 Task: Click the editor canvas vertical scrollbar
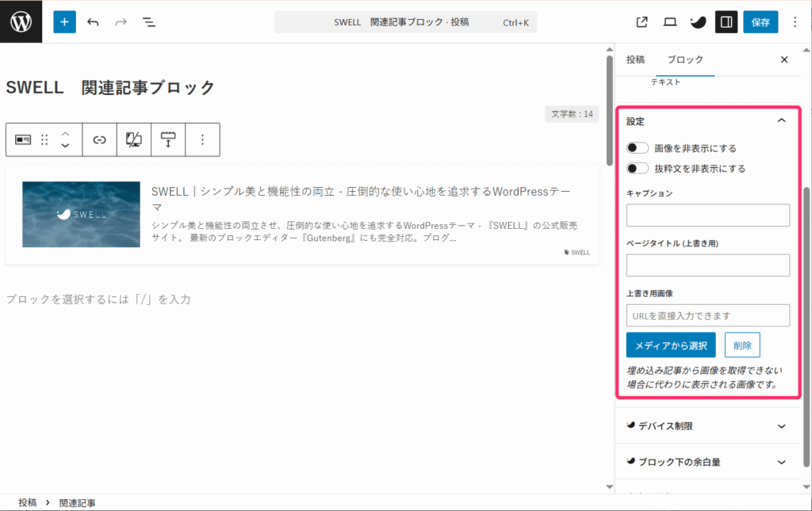coord(610,111)
